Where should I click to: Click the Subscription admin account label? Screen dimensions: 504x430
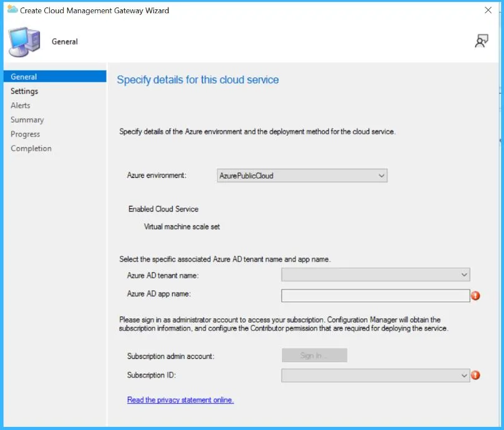(x=171, y=356)
